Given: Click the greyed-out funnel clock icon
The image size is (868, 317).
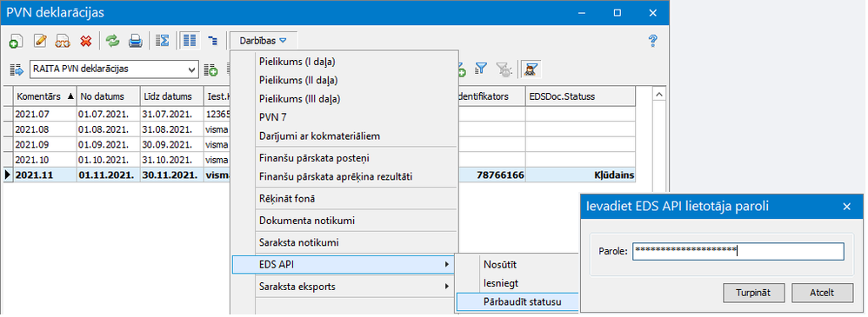Looking at the screenshot, I should pyautogui.click(x=504, y=69).
